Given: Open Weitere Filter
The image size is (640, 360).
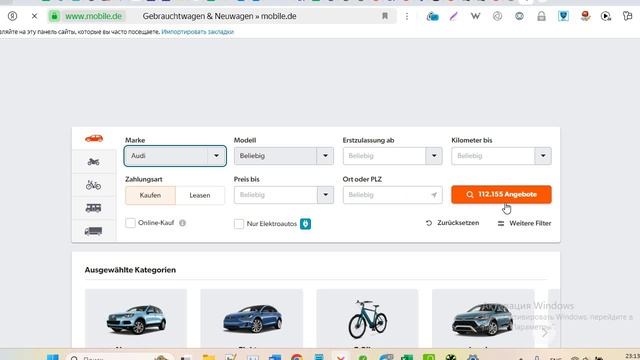Looking at the screenshot, I should click(x=524, y=223).
